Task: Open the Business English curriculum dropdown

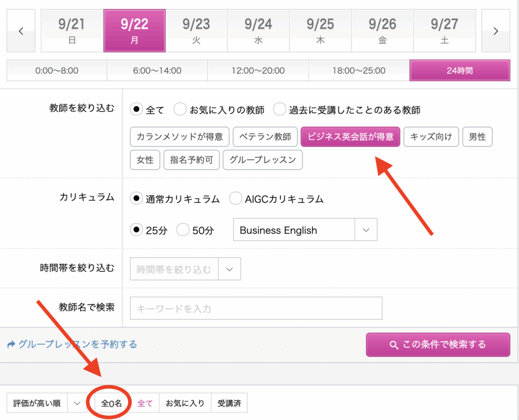Action: (x=305, y=230)
